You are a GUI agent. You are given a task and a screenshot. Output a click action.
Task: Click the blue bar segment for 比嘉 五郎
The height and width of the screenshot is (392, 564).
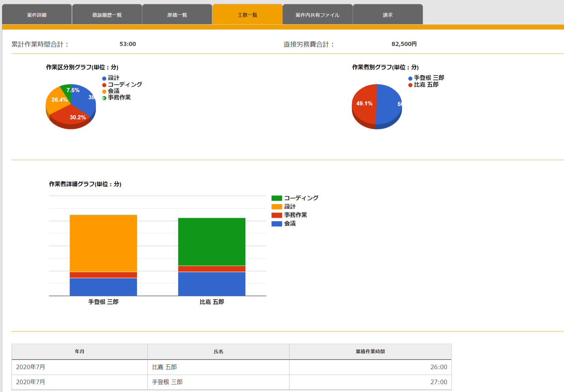(x=212, y=284)
